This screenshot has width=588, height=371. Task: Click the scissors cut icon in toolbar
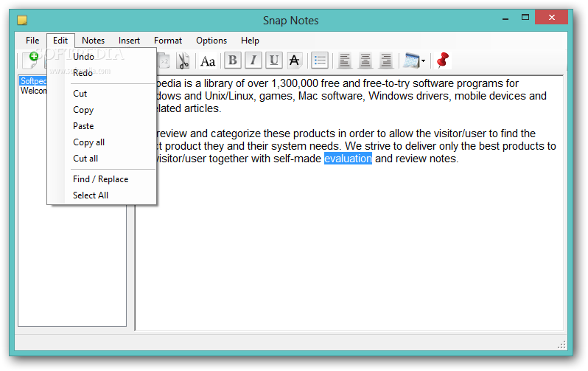click(x=183, y=60)
